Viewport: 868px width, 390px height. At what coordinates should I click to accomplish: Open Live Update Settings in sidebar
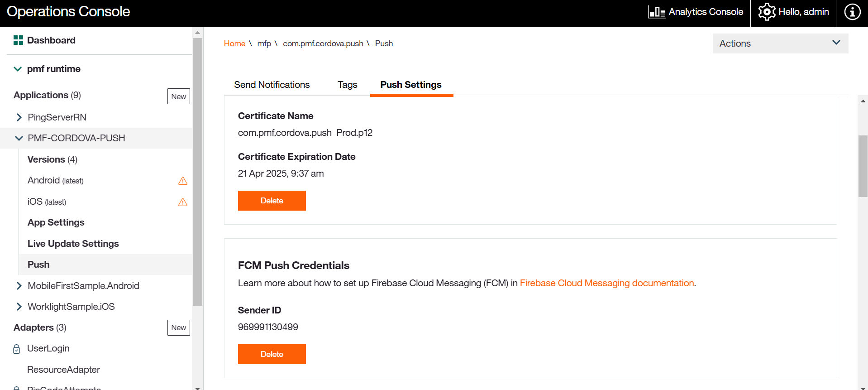click(73, 244)
